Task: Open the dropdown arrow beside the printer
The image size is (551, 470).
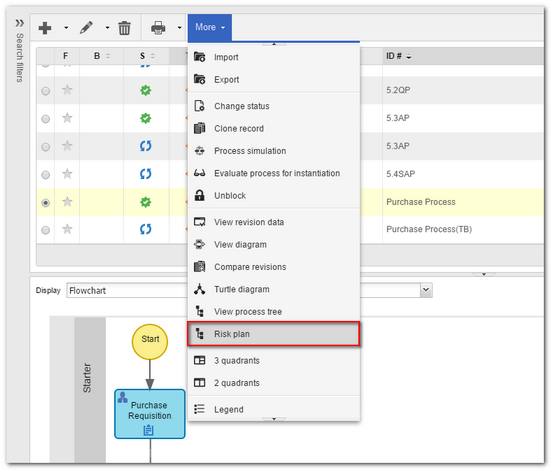Action: (179, 28)
